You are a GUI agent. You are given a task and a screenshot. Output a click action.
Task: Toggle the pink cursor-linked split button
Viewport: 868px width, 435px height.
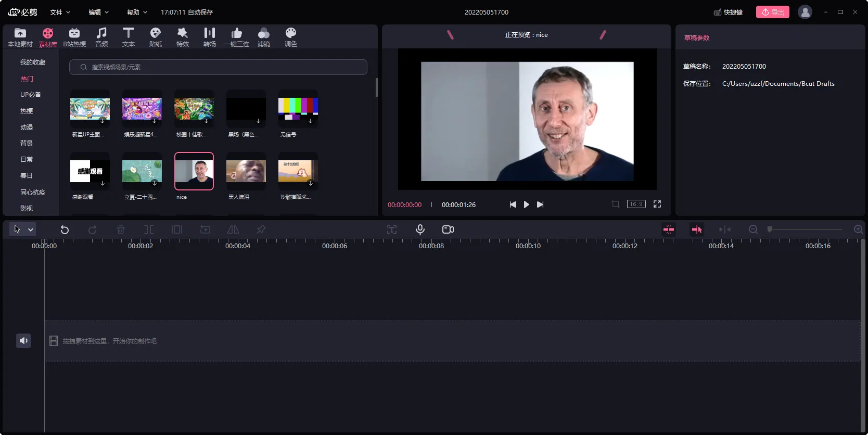[697, 229]
